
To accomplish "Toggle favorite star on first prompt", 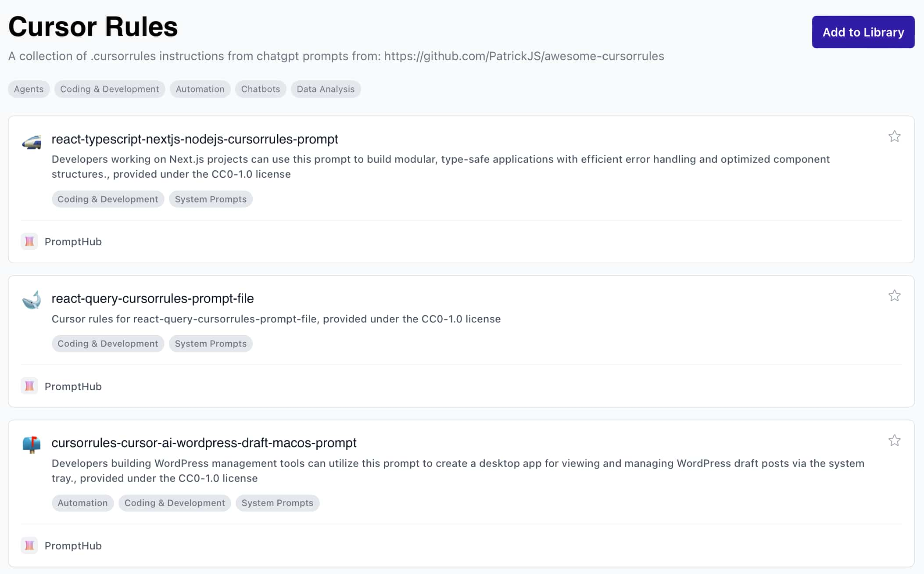I will tap(895, 137).
